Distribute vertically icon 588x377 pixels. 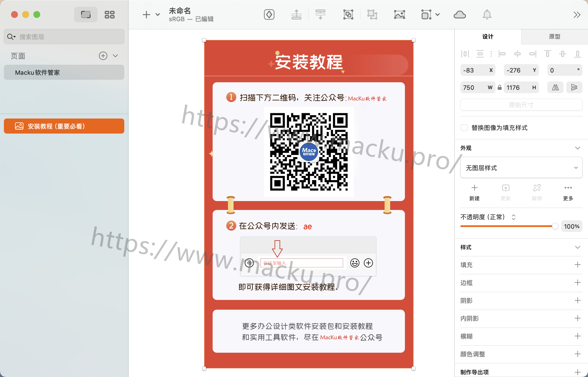(x=480, y=54)
